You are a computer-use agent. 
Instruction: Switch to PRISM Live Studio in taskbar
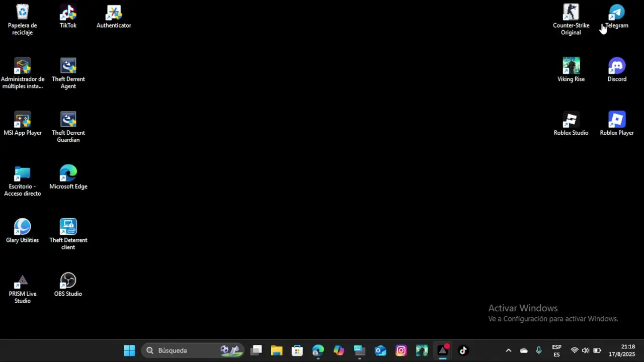pyautogui.click(x=442, y=350)
